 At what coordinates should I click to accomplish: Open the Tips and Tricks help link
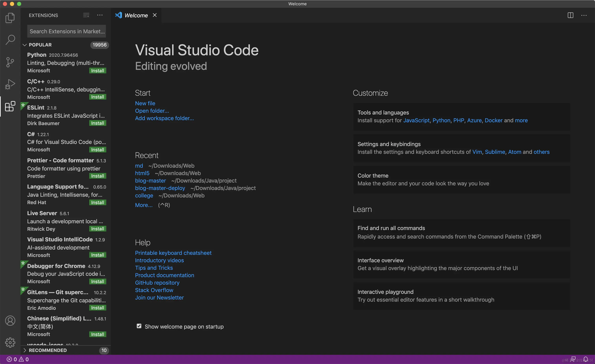coord(154,268)
